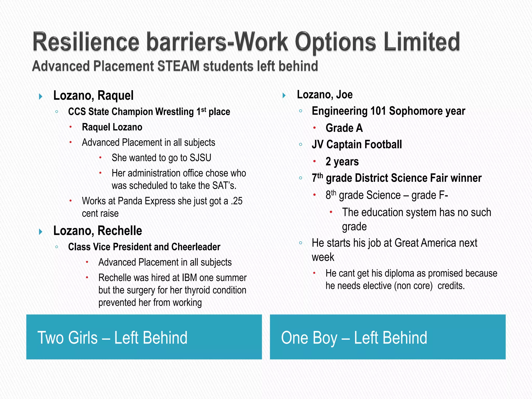
Task: Click the text She wanted to go to SJSU
Action: pos(161,158)
